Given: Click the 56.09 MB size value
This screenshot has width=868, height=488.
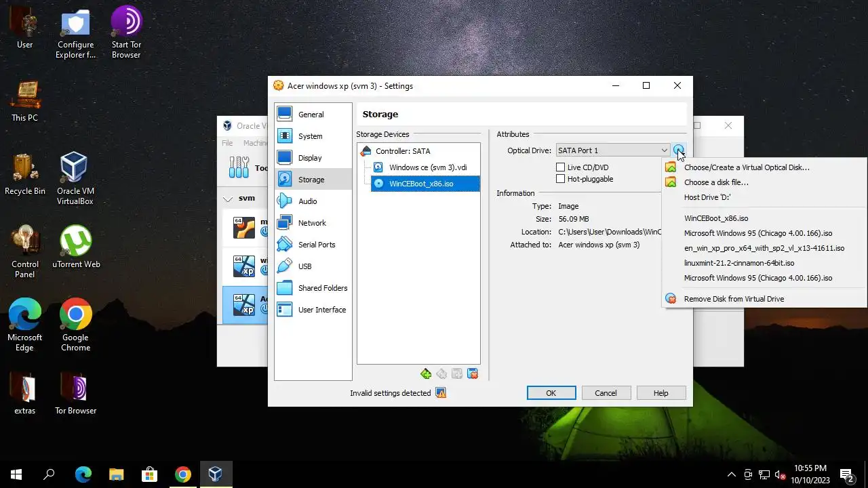Looking at the screenshot, I should 573,219.
